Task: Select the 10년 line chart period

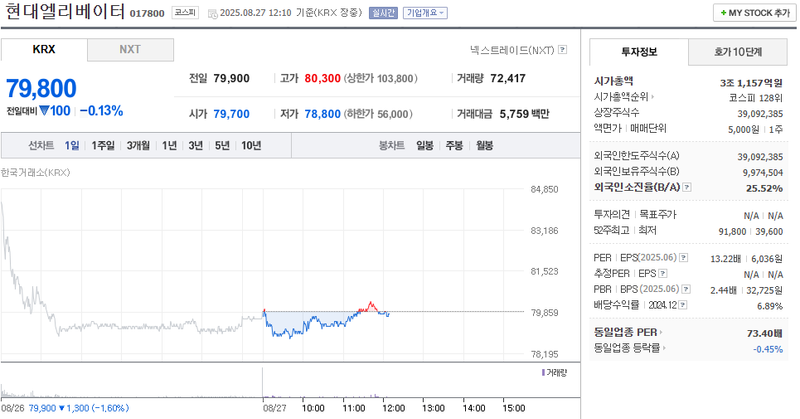Action: point(252,145)
